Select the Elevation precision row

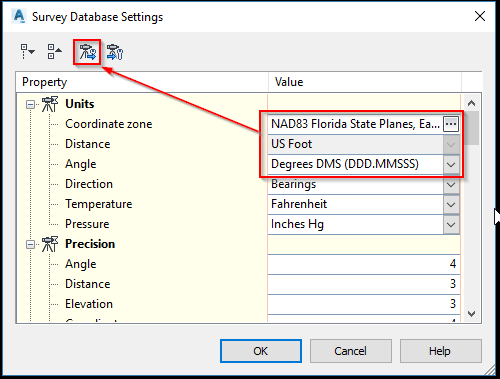pyautogui.click(x=89, y=304)
